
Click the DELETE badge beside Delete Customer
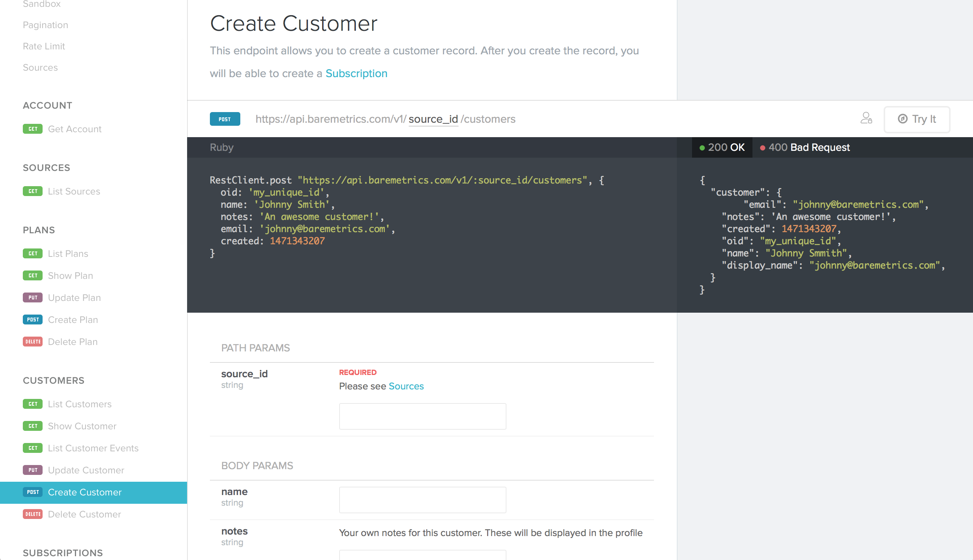[33, 514]
